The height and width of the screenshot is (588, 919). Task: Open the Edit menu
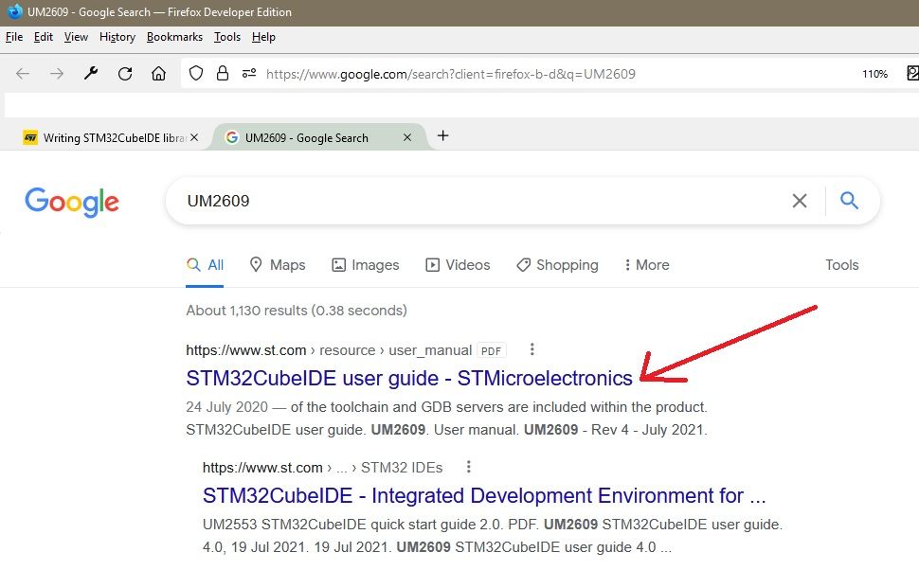(x=44, y=37)
